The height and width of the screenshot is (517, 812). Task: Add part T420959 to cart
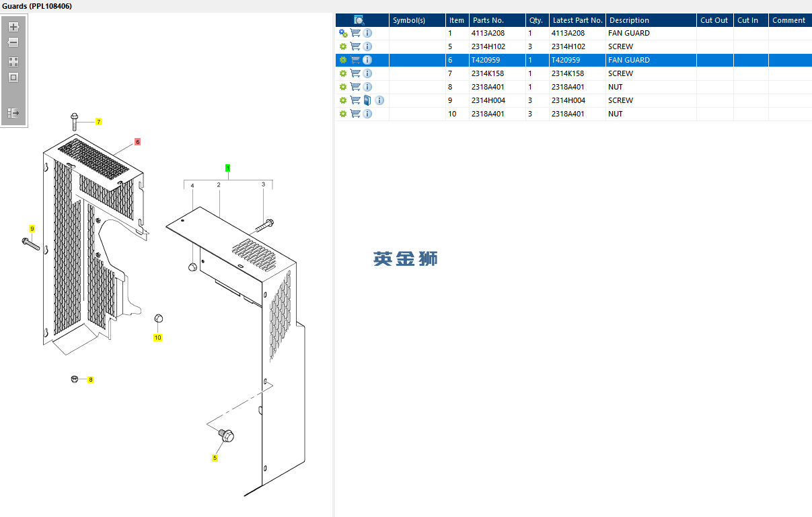(355, 60)
